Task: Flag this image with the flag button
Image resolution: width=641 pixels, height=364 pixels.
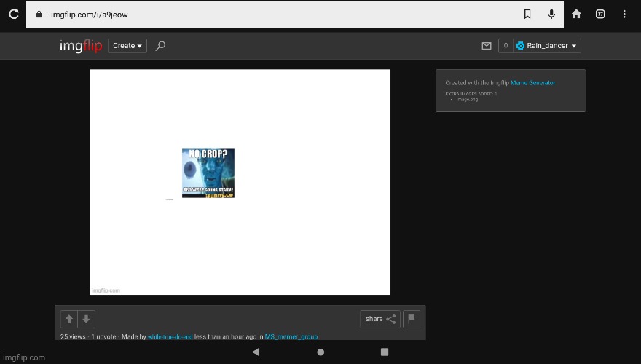Action: [x=412, y=319]
